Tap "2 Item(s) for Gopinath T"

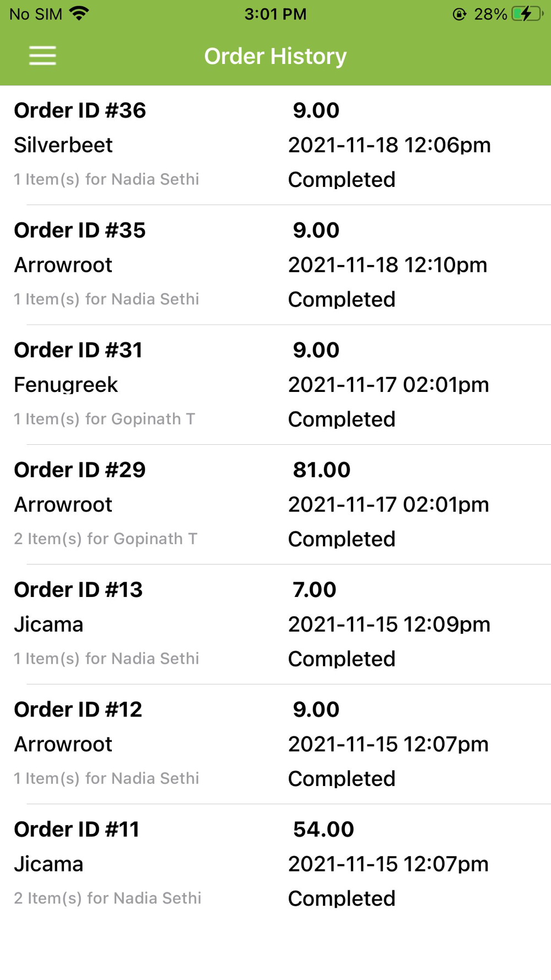pos(106,539)
